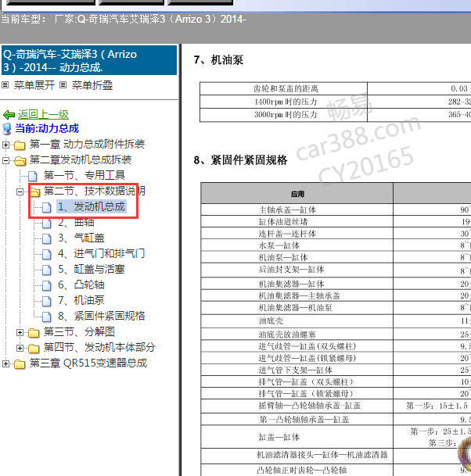Click page icon of 5、缸盖与活塞

pyautogui.click(x=46, y=270)
